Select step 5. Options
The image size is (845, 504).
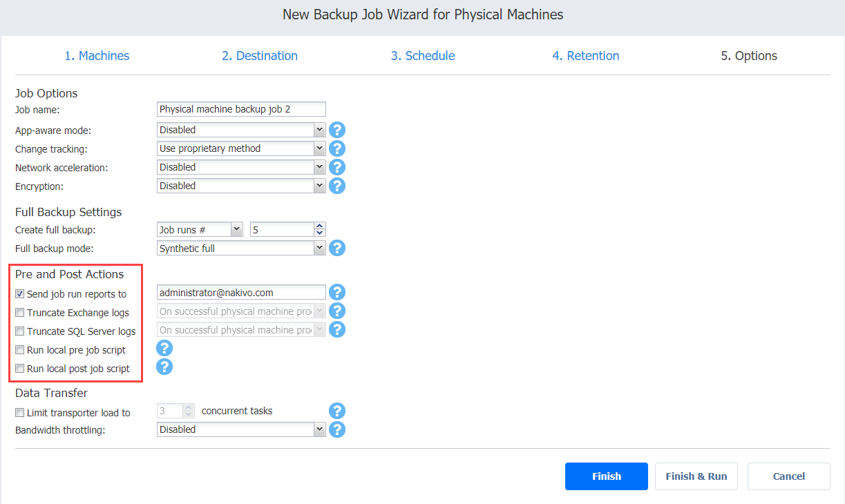pos(749,56)
